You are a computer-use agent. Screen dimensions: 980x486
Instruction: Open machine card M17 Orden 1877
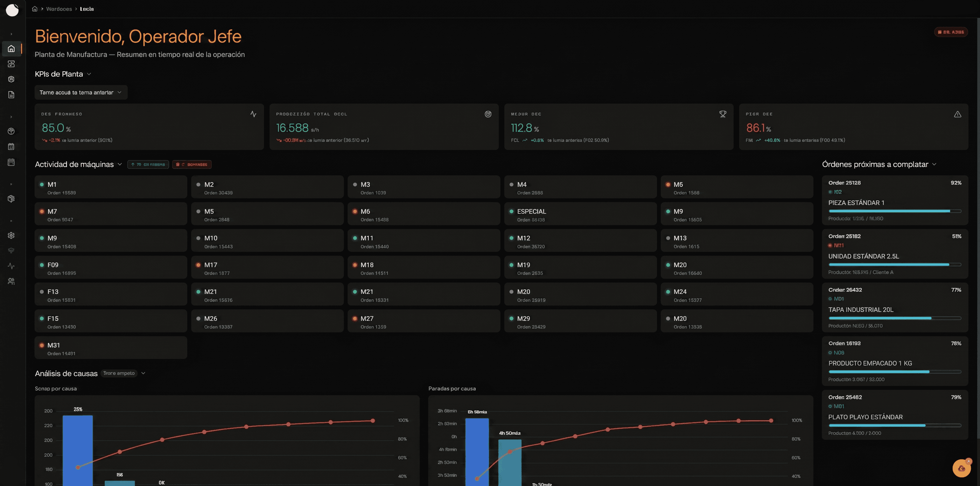click(x=267, y=267)
